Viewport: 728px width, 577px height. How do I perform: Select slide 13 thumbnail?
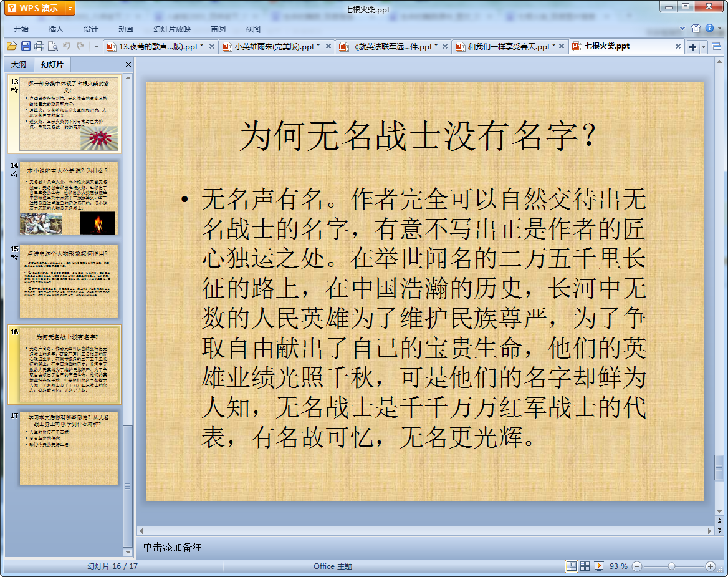pos(69,114)
